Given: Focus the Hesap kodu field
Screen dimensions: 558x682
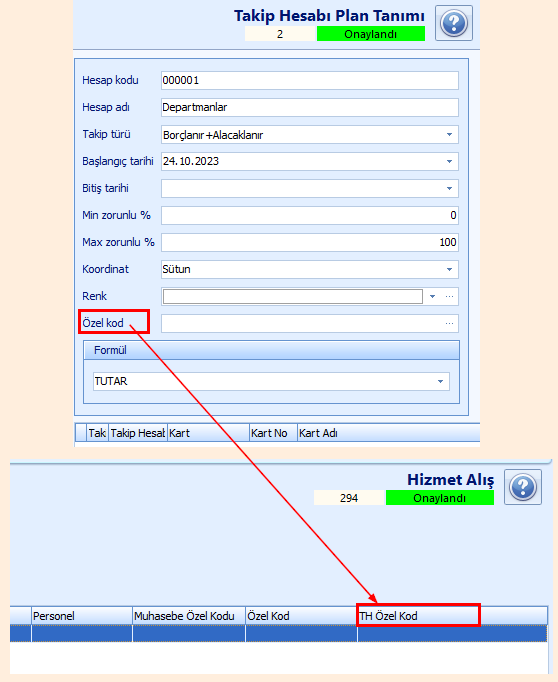Looking at the screenshot, I should pos(310,80).
